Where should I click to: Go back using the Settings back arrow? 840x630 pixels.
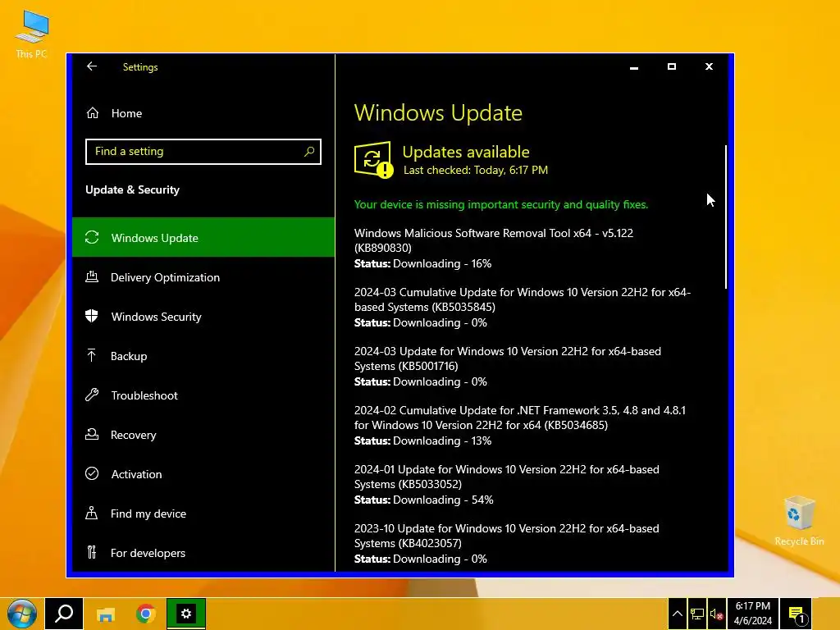coord(92,66)
